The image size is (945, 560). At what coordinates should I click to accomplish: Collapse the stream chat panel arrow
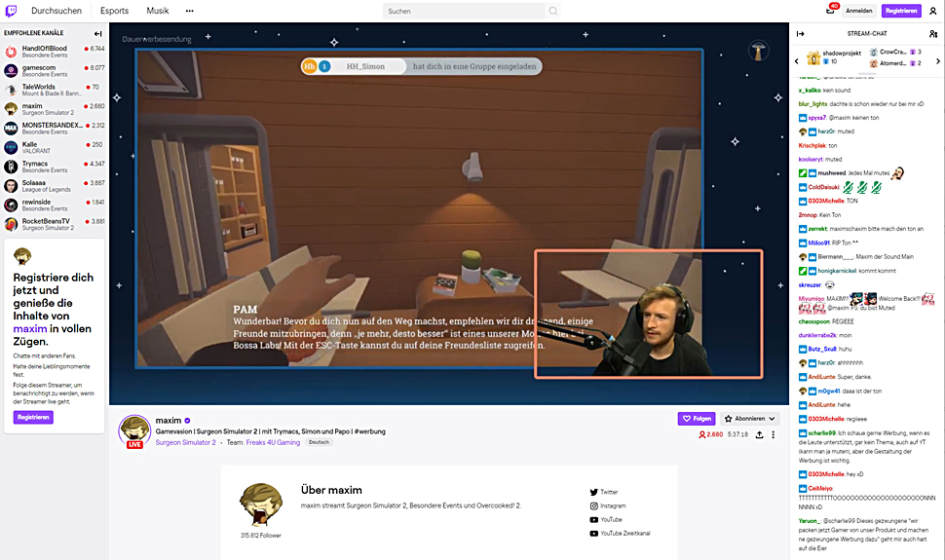(801, 34)
